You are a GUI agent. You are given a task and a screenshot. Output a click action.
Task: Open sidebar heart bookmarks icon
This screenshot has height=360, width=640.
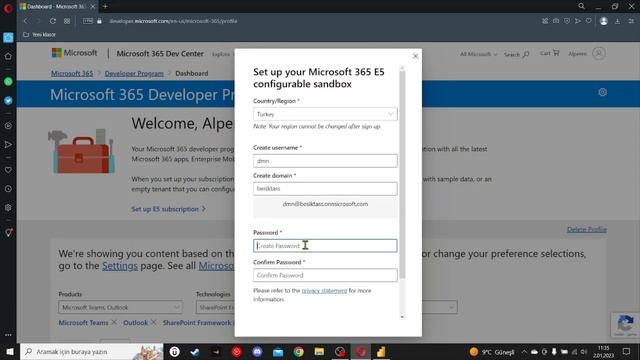tap(8, 170)
